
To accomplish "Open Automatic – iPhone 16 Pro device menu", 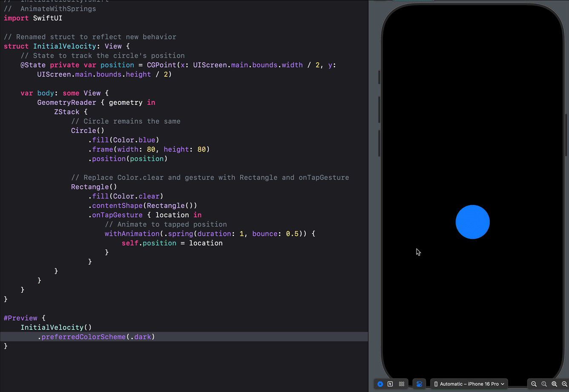I will [x=469, y=384].
